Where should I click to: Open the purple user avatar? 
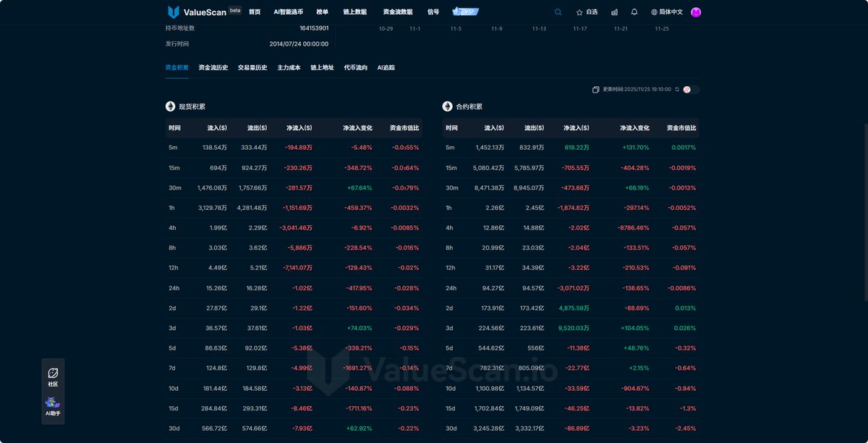pyautogui.click(x=696, y=12)
